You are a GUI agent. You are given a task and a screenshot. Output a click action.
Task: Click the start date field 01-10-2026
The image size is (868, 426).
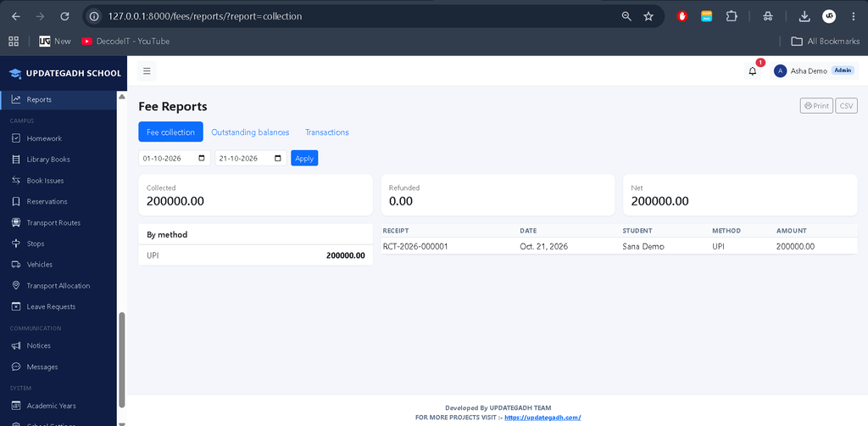coord(175,159)
